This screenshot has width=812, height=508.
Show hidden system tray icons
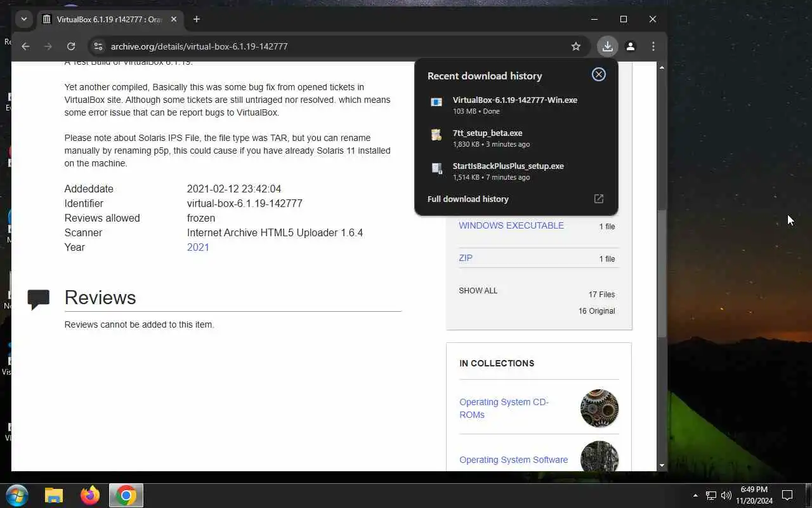695,495
